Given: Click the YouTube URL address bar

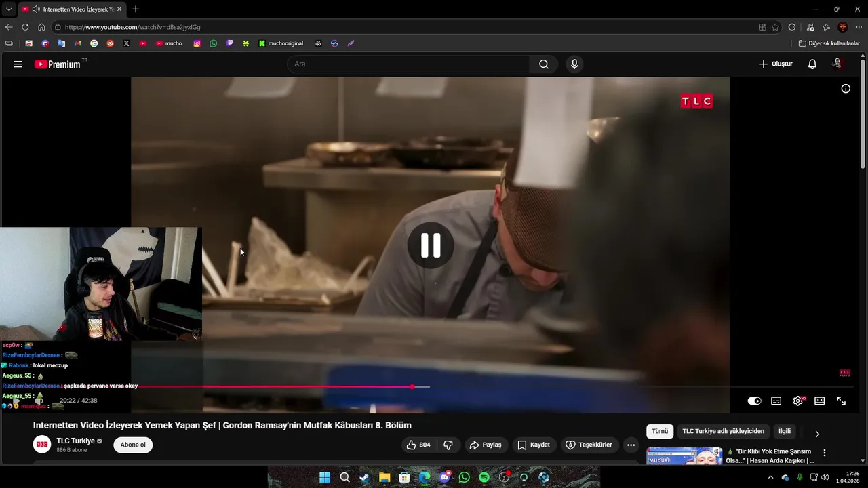Looking at the screenshot, I should [x=403, y=27].
